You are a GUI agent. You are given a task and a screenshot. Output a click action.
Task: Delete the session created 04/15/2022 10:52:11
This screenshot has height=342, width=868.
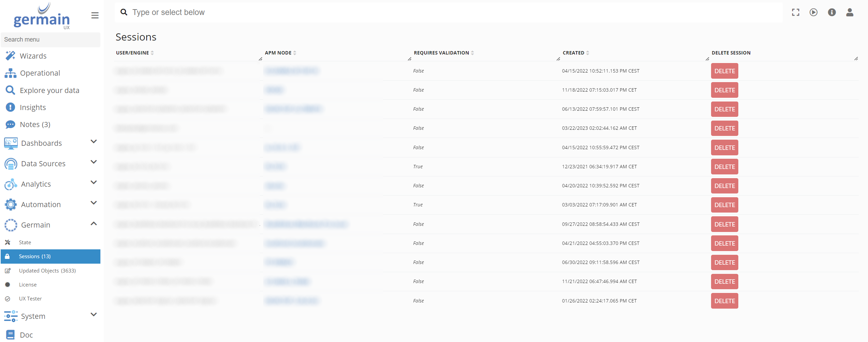tap(724, 71)
